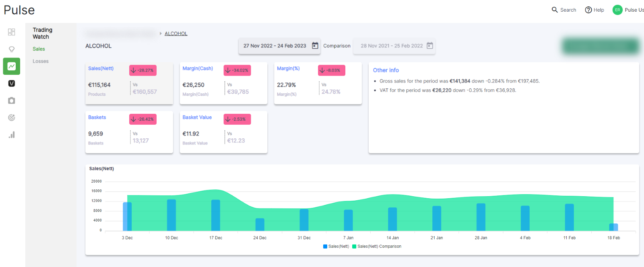Click the Help question mark icon
Viewport: 644px width, 267px height.
coord(588,10)
